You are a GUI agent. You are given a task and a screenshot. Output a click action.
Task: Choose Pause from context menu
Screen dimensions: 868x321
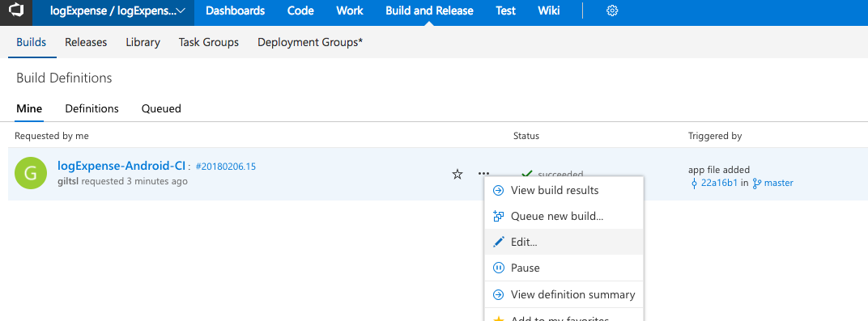[564, 268]
